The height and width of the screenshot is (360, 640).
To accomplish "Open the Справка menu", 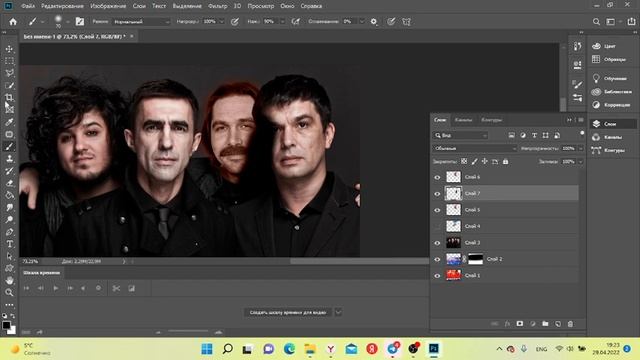I will coord(311,6).
